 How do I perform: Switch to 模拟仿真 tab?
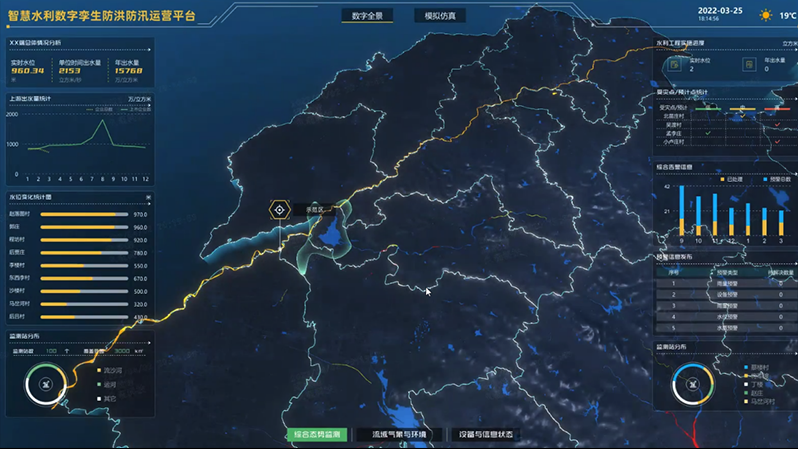click(x=438, y=16)
